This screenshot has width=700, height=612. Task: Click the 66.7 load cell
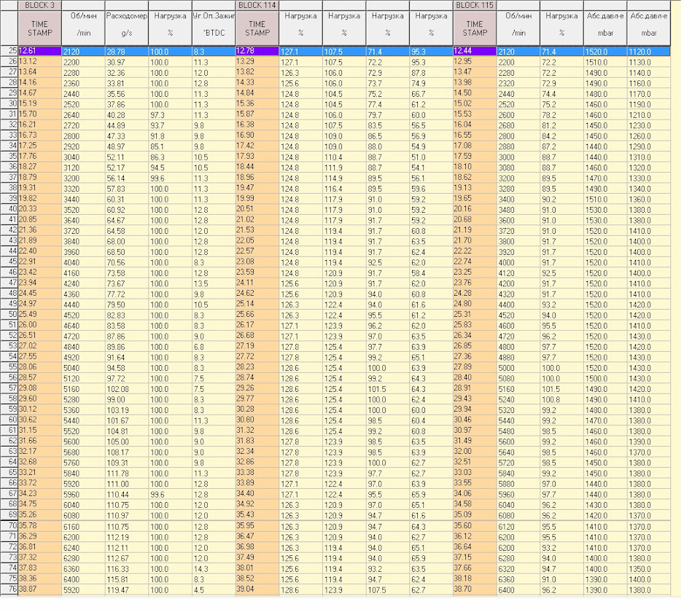tap(431, 94)
